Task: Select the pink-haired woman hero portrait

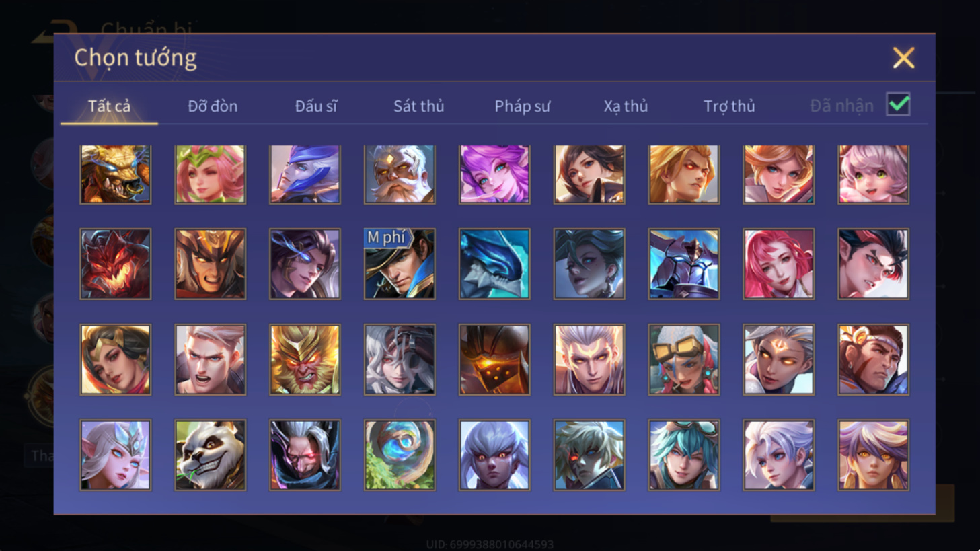Action: [779, 264]
